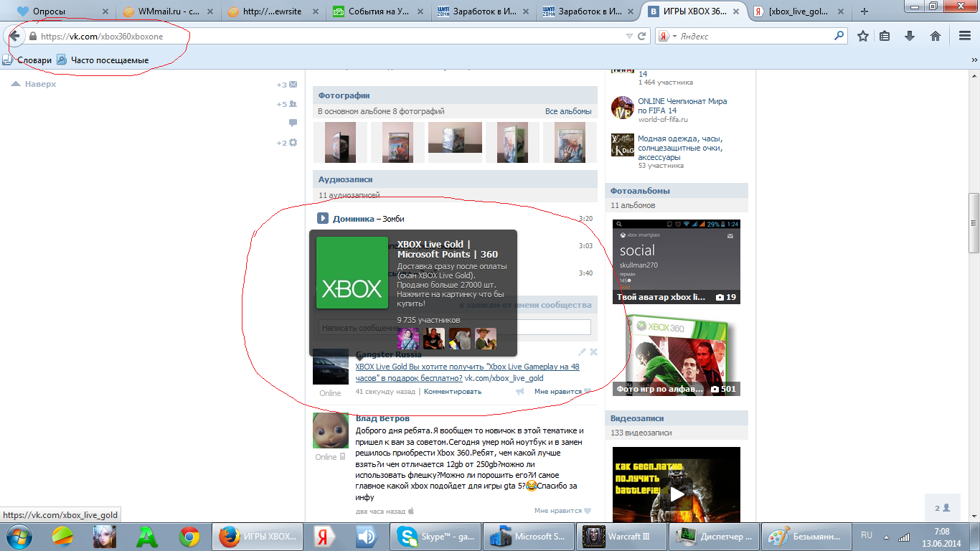Click Комментировать under Gangster Russia post
Viewport: 980px width, 551px height.
click(x=453, y=392)
